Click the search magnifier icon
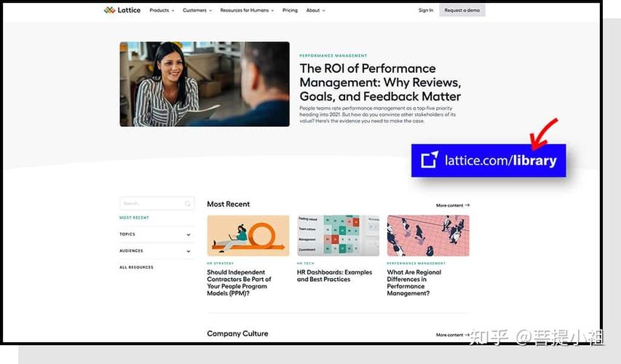Viewport: 621px width, 364px height. [x=188, y=204]
